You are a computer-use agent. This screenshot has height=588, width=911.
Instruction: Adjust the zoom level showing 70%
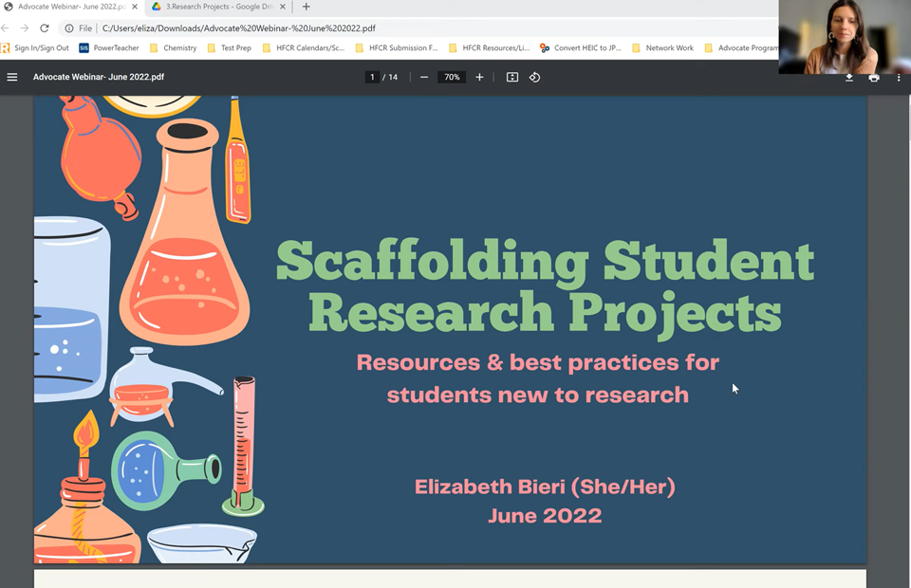pyautogui.click(x=451, y=77)
